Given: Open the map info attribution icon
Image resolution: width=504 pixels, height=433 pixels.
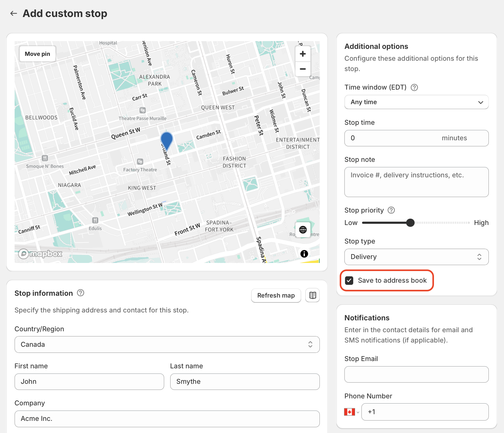Looking at the screenshot, I should (304, 254).
